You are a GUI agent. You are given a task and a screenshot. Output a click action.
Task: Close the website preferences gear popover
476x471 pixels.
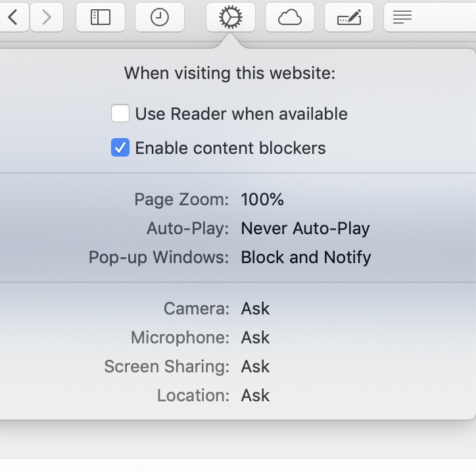pos(231,17)
